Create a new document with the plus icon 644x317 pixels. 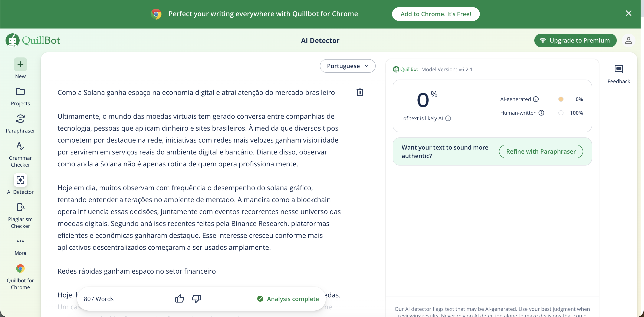point(20,64)
